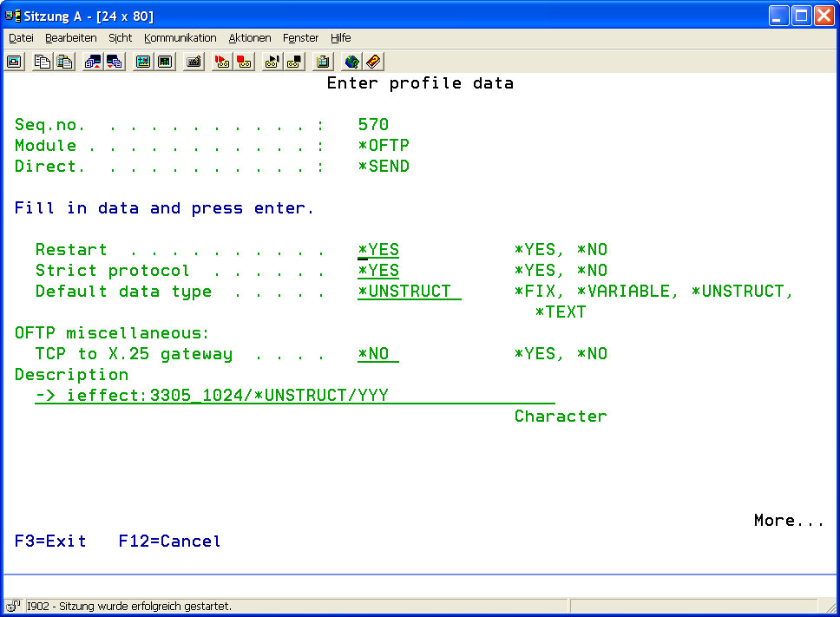Screen dimensions: 840x617
Task: Click the Copy icon in toolbar
Action: 42,62
